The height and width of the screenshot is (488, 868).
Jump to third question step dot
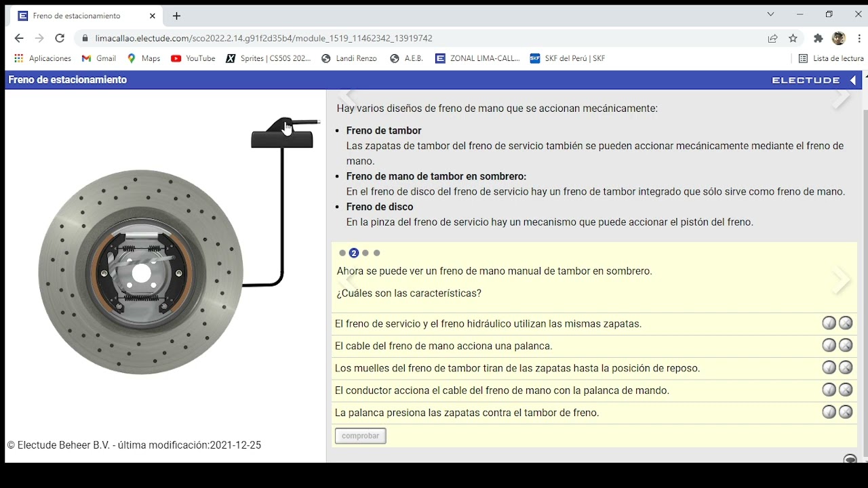[x=366, y=253]
